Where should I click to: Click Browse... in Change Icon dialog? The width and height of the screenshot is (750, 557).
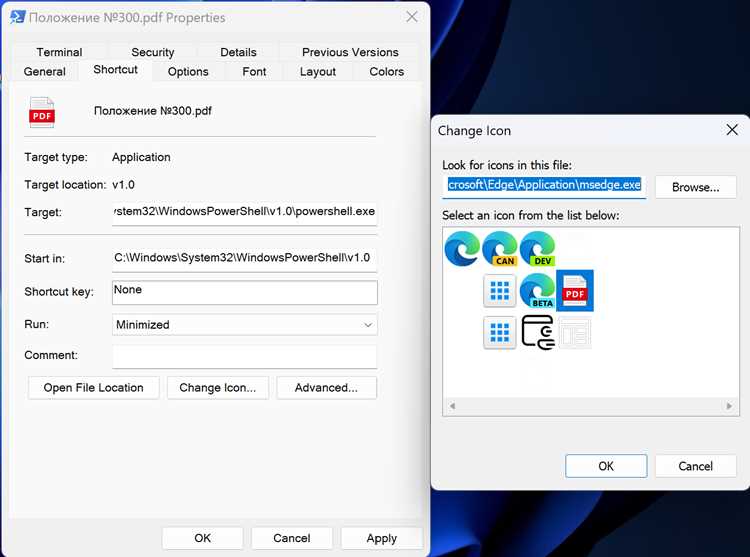click(695, 187)
